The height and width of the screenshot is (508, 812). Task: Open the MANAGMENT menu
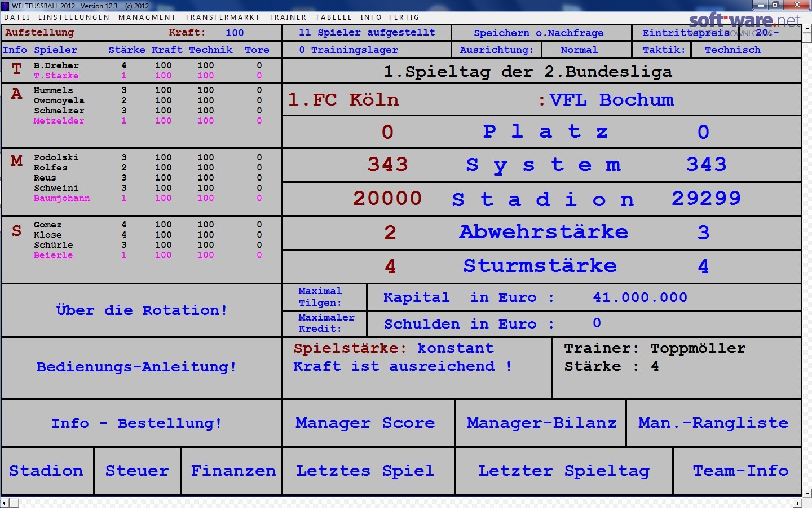pos(147,17)
